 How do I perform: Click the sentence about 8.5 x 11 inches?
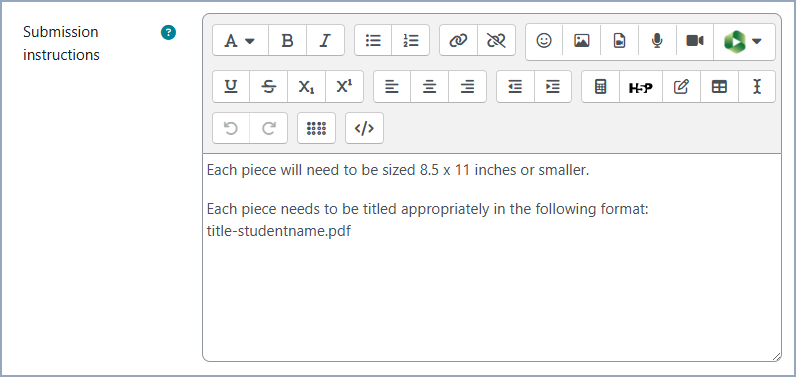point(397,170)
